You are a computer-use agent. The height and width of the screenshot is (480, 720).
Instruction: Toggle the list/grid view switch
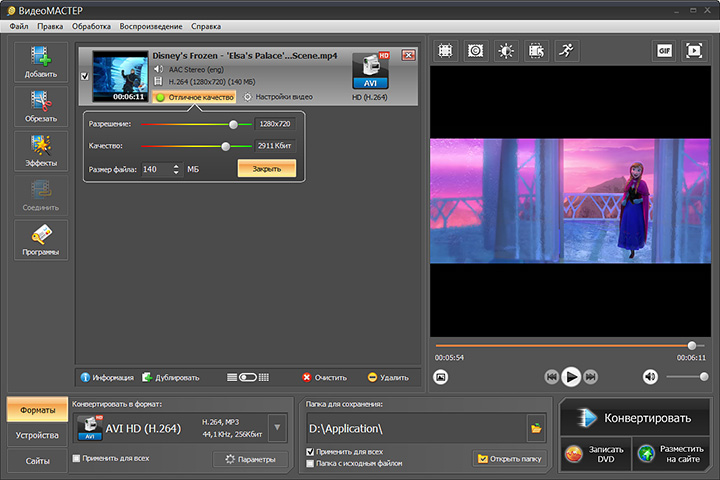(248, 378)
